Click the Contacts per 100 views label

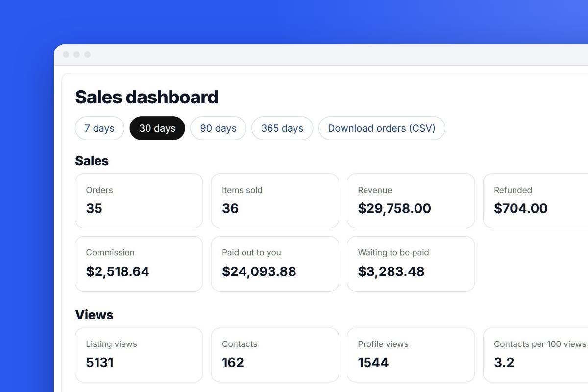pos(540,344)
